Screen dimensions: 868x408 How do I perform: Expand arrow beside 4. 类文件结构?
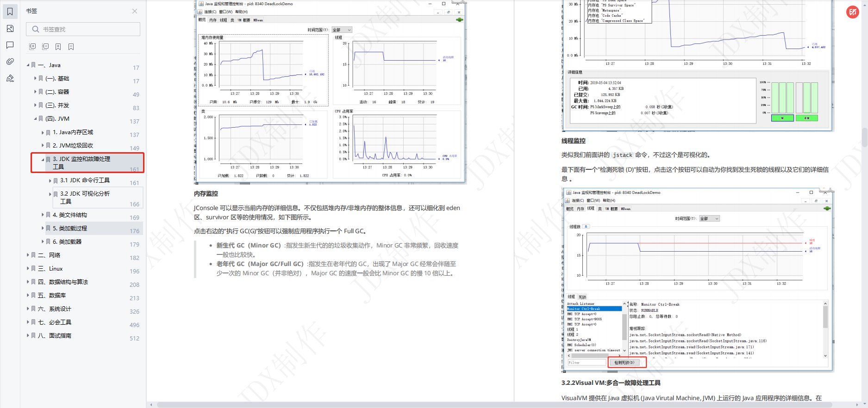43,215
